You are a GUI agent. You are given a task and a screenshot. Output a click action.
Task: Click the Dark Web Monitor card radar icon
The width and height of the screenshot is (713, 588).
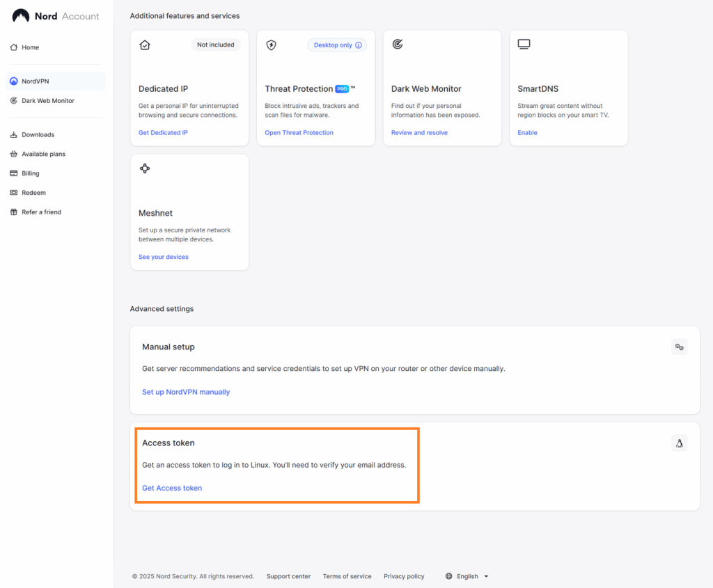398,45
